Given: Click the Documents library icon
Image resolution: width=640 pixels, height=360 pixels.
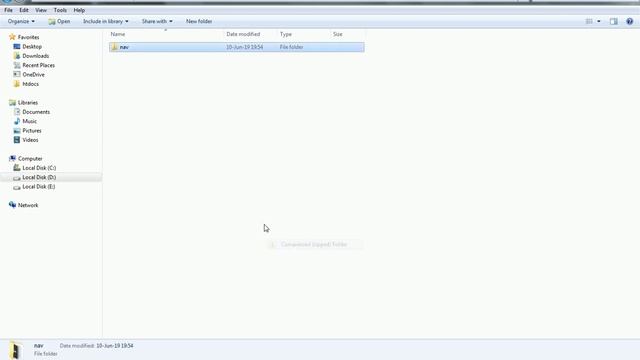Looking at the screenshot, I should click(17, 112).
